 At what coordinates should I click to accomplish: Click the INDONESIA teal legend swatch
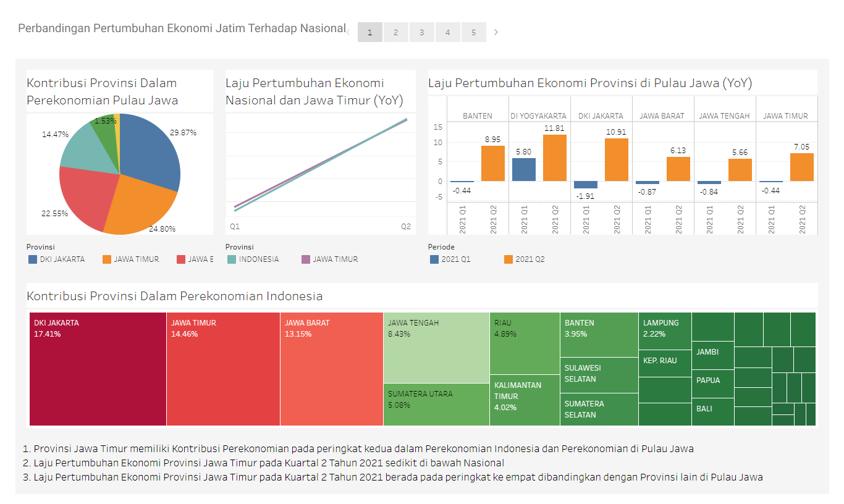(x=232, y=259)
